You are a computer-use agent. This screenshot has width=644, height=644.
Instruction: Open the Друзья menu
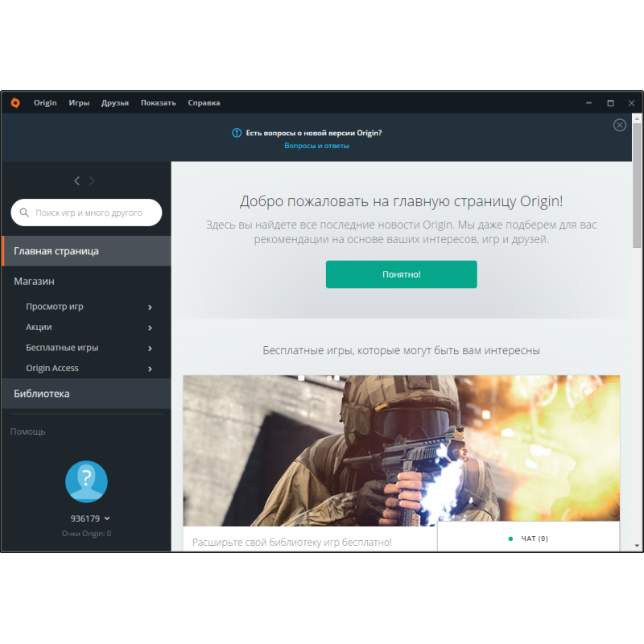[x=115, y=103]
